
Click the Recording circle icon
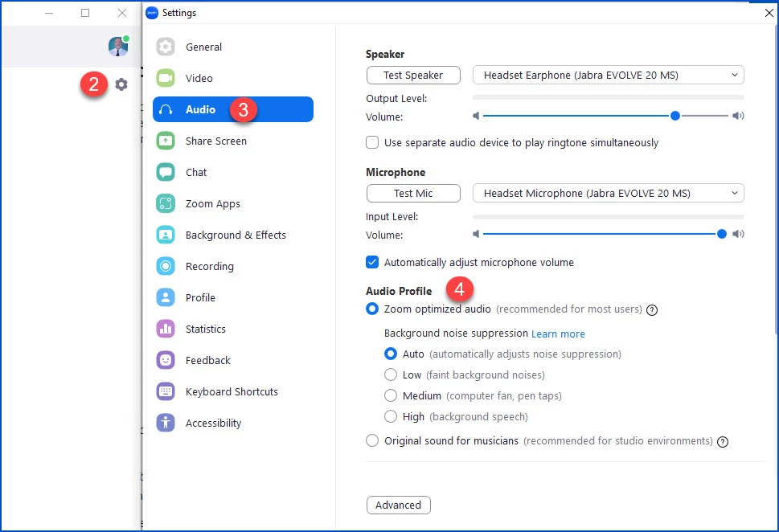(x=166, y=266)
